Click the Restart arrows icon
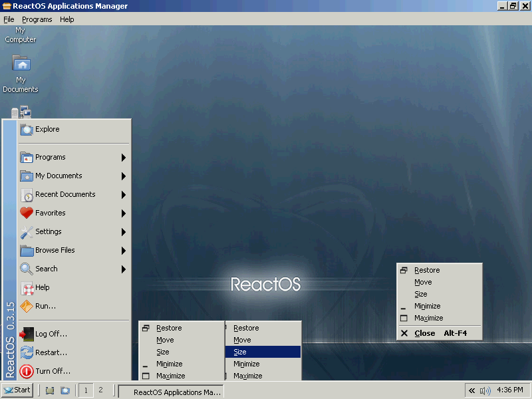This screenshot has height=399, width=532. tap(27, 353)
